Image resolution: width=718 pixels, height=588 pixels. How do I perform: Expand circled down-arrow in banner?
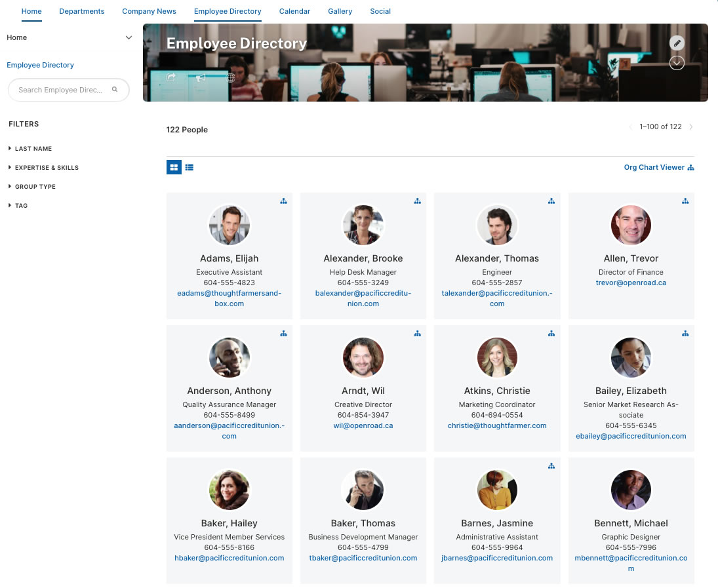click(677, 63)
